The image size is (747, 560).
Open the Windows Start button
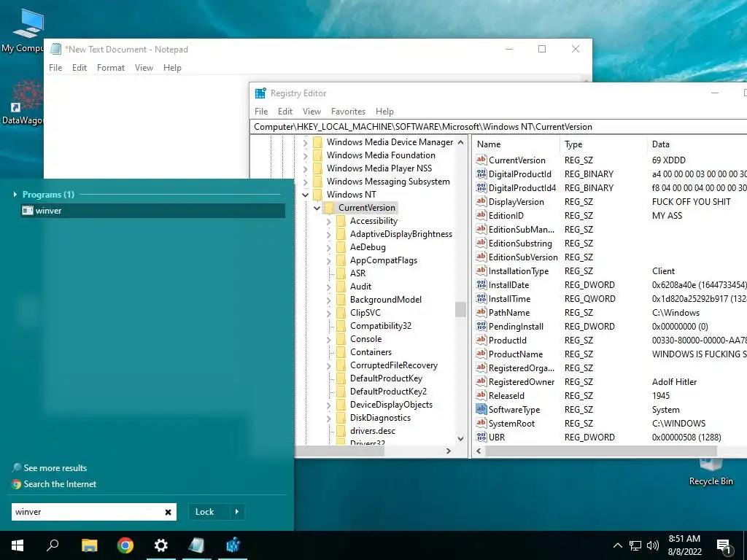tap(18, 545)
